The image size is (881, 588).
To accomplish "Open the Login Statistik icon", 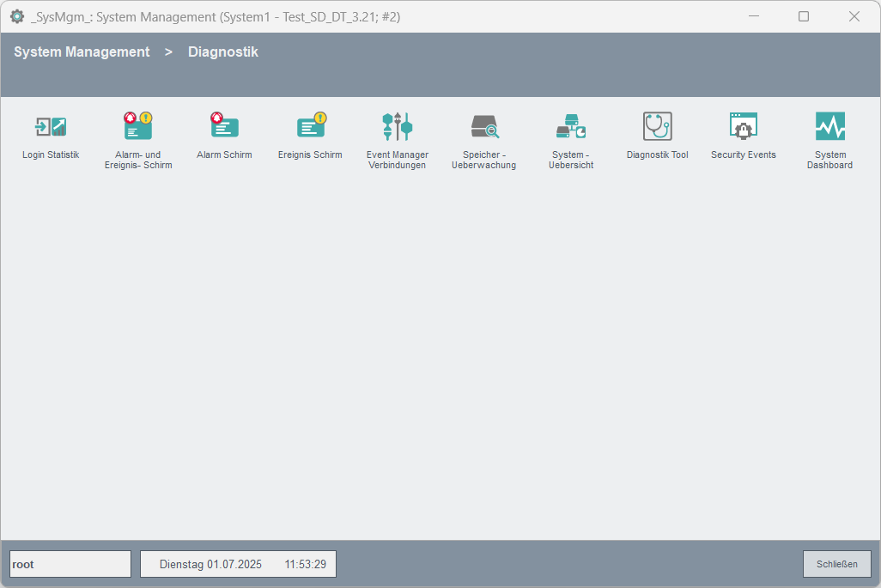I will tap(51, 127).
